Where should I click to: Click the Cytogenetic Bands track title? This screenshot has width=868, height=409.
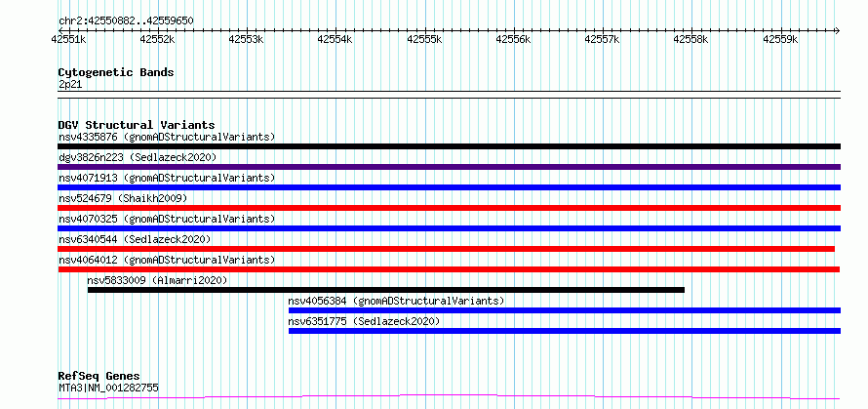click(x=116, y=72)
